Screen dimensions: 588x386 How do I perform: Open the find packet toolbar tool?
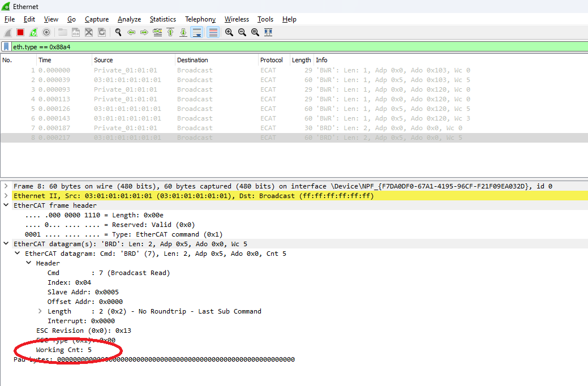point(118,32)
